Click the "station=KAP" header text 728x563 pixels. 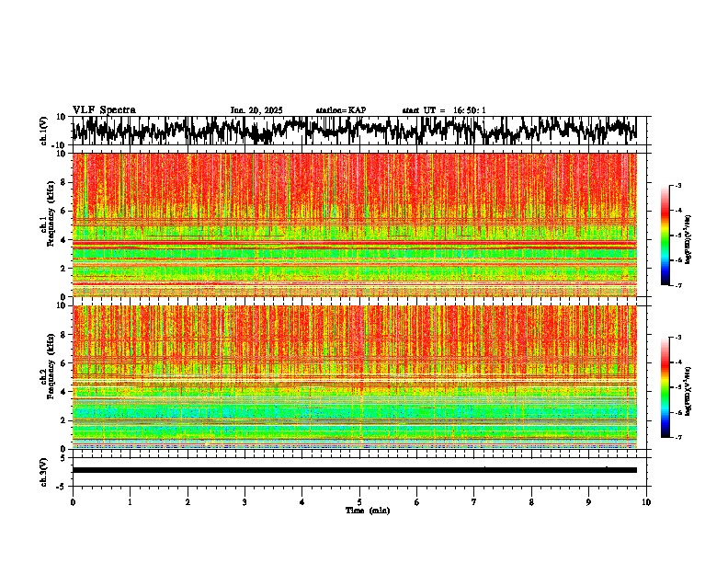pyautogui.click(x=341, y=110)
